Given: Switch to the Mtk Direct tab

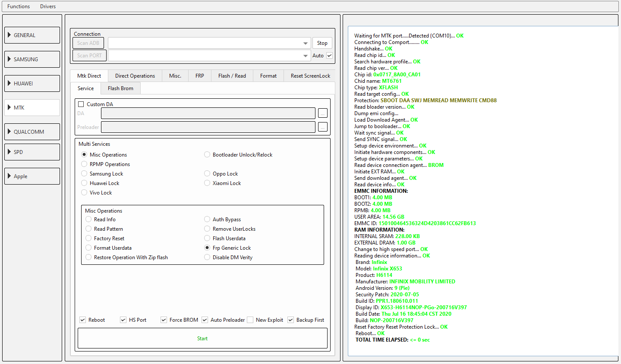Looking at the screenshot, I should click(89, 76).
